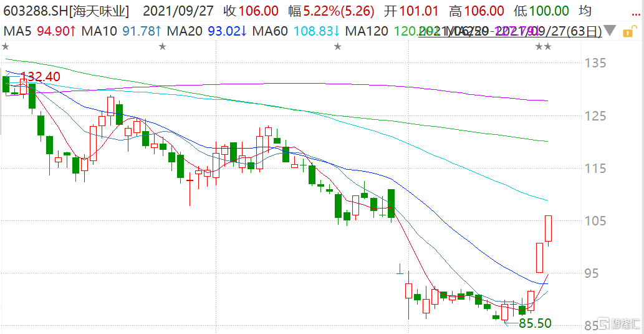Click the MA60 108.83 indicator label

pyautogui.click(x=296, y=31)
